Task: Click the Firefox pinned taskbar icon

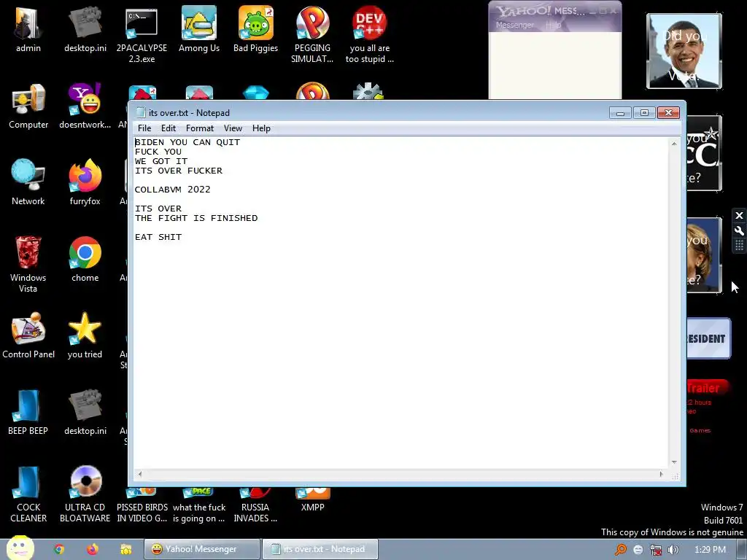Action: tap(93, 550)
